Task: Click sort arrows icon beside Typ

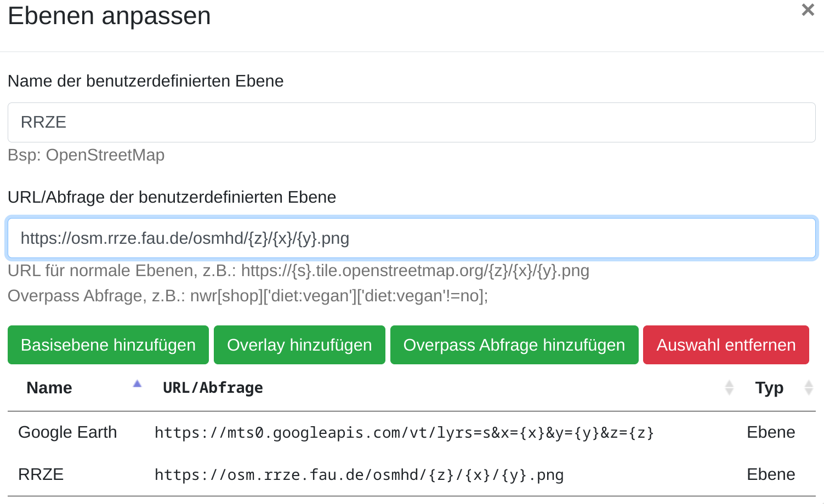Action: [x=808, y=387]
